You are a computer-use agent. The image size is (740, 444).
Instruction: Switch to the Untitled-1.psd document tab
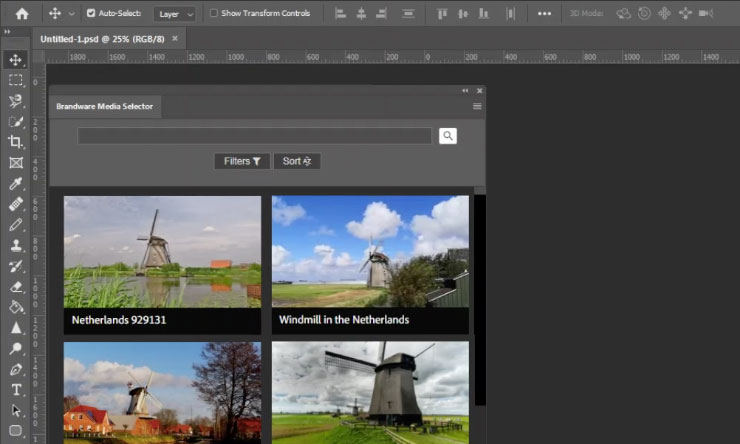(x=102, y=39)
